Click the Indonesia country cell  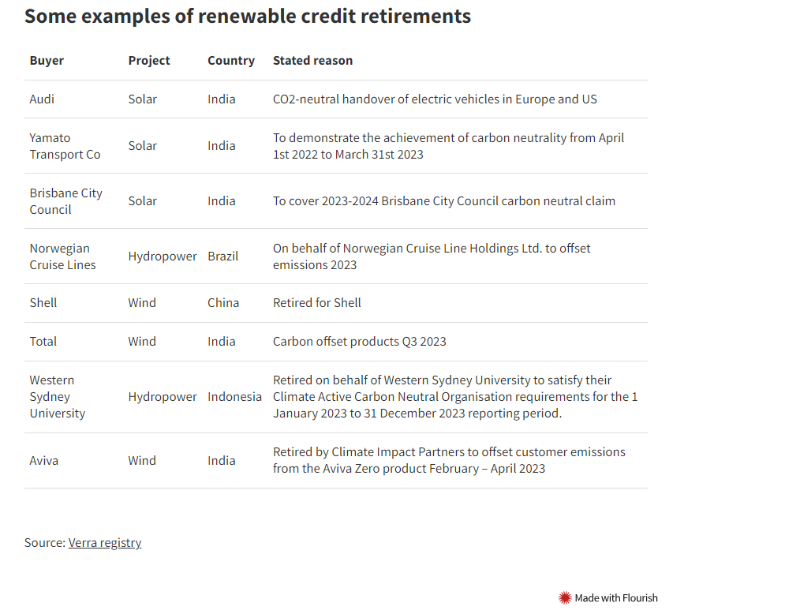(x=234, y=397)
